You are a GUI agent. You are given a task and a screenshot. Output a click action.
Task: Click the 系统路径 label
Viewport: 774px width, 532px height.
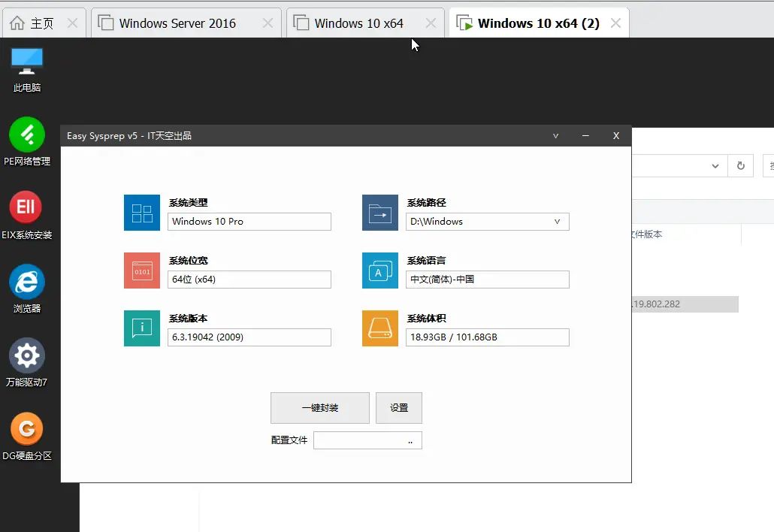427,203
